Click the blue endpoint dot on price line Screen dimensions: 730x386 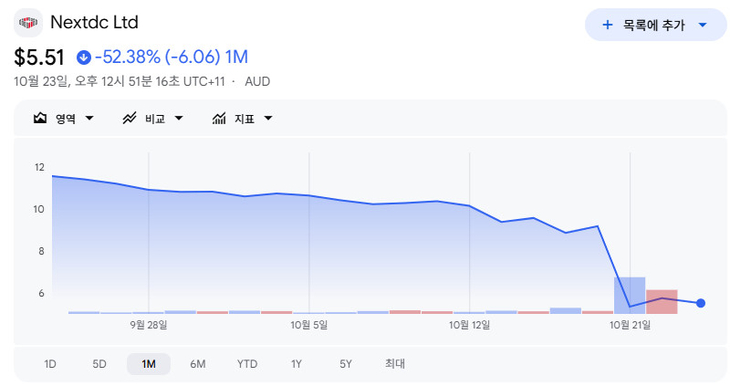tap(701, 303)
